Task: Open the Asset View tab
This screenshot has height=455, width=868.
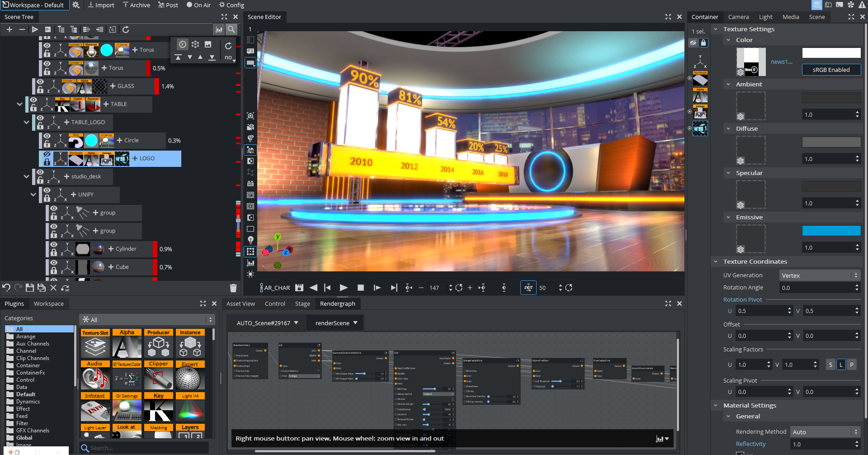Action: tap(241, 303)
